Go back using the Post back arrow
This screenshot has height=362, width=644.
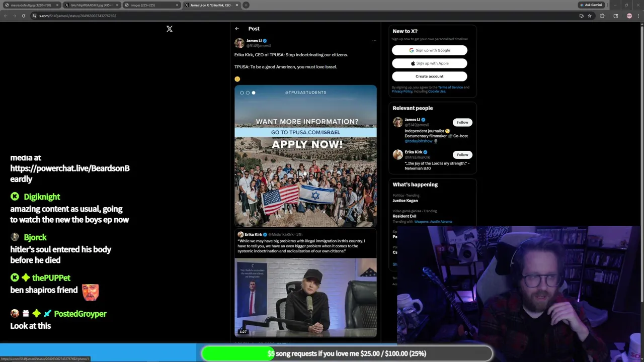[x=237, y=29]
